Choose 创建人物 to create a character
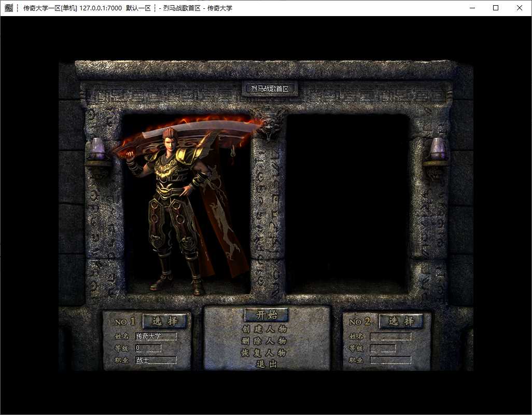Screen dimensions: 532x415 point(264,329)
